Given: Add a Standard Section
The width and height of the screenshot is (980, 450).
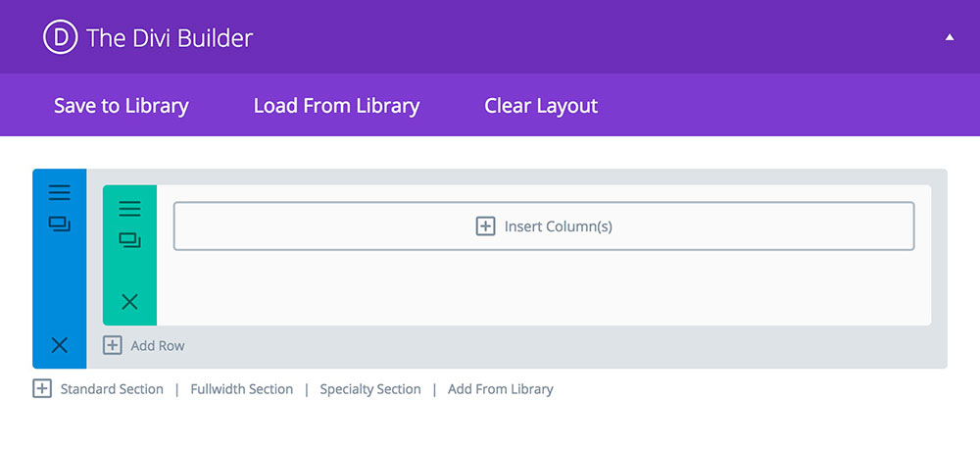Looking at the screenshot, I should [x=112, y=389].
